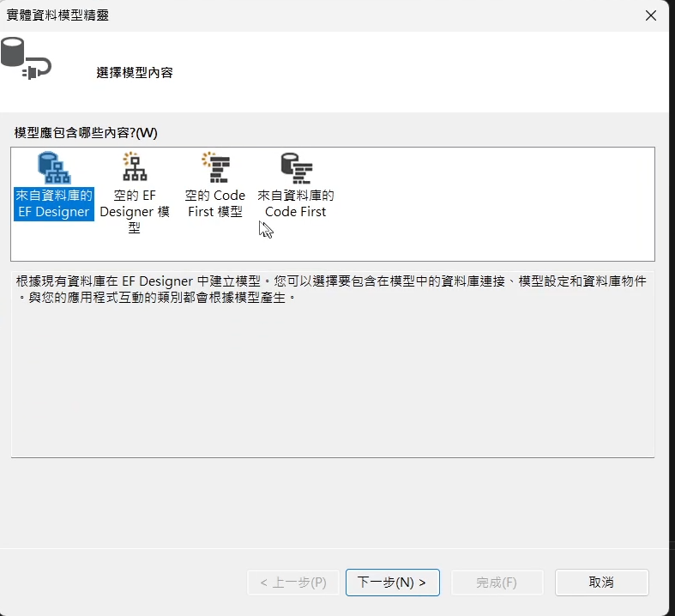This screenshot has height=616, width=675.
Task: Click the 空的 Code First 模型 label text
Action: click(215, 203)
